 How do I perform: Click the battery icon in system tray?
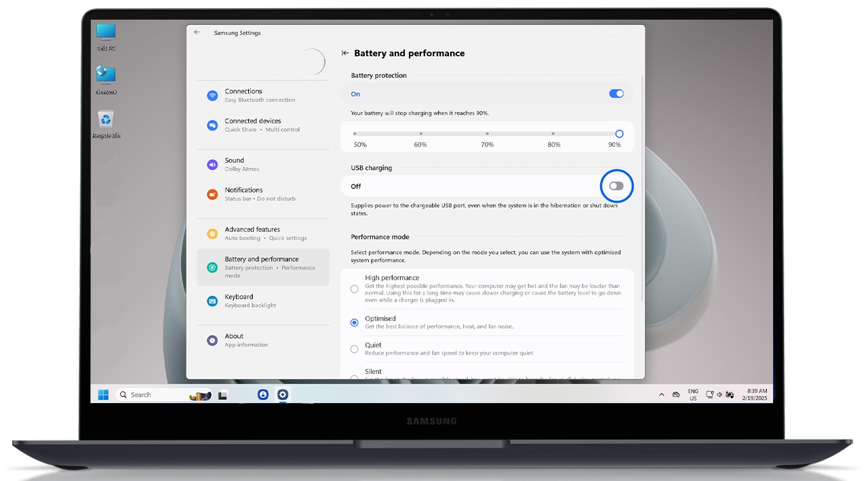pyautogui.click(x=730, y=394)
